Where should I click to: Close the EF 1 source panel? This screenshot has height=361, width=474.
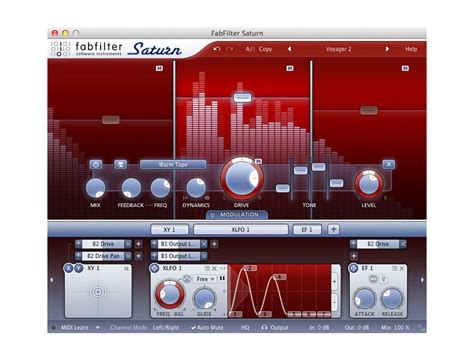coord(402,268)
